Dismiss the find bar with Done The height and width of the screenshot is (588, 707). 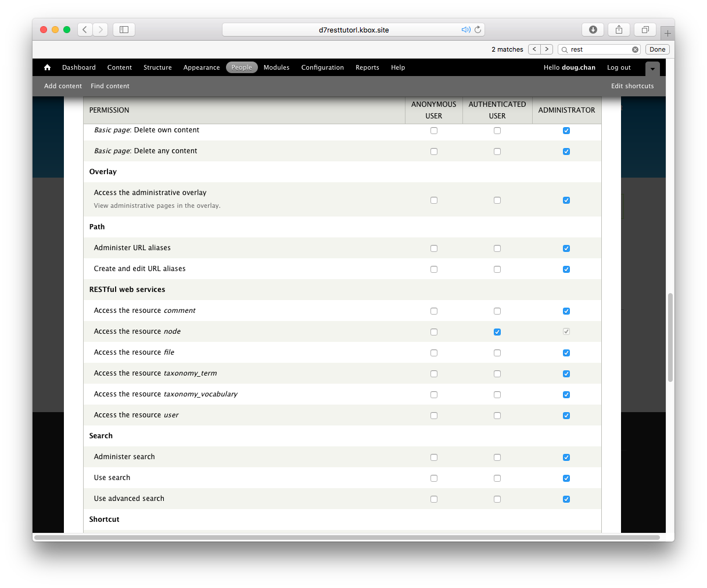[x=657, y=49]
